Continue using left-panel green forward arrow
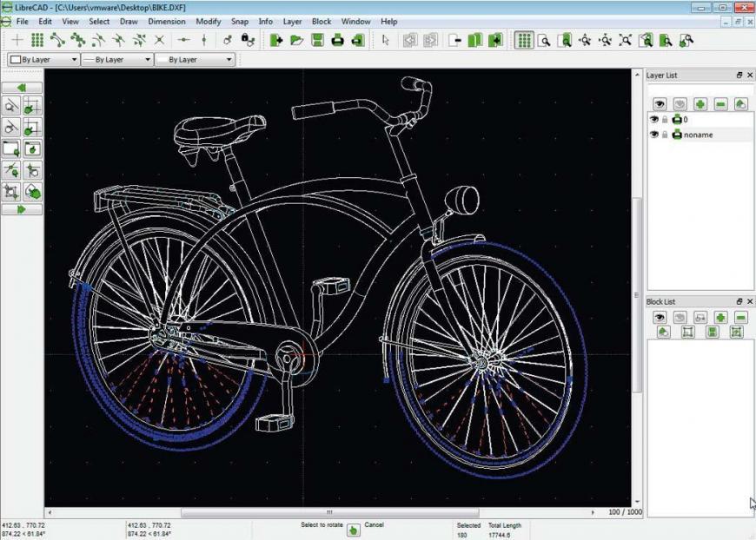This screenshot has height=540, width=756. (x=22, y=209)
